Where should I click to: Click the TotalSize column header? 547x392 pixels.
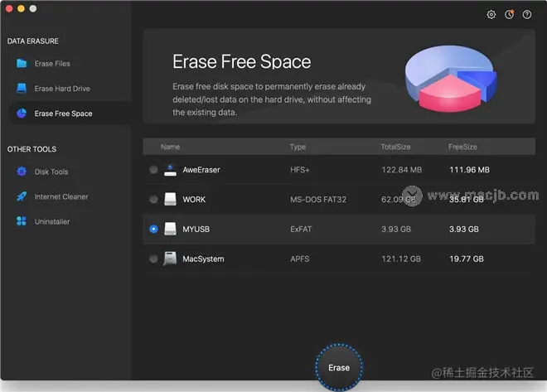[x=395, y=147]
